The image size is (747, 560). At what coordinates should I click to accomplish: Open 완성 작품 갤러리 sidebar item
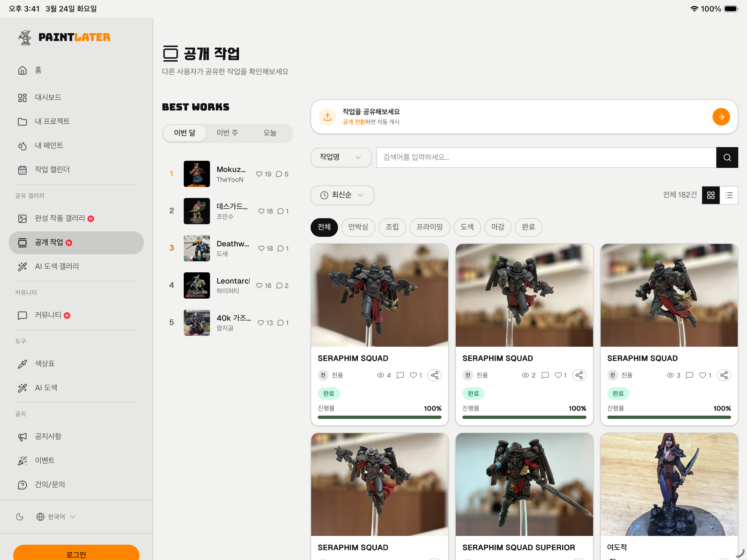(76, 218)
